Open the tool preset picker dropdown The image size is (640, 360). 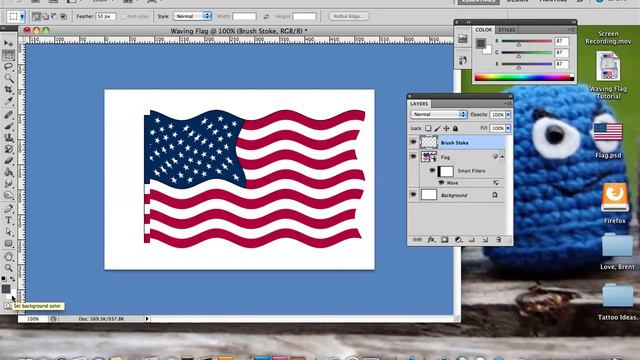coord(22,16)
